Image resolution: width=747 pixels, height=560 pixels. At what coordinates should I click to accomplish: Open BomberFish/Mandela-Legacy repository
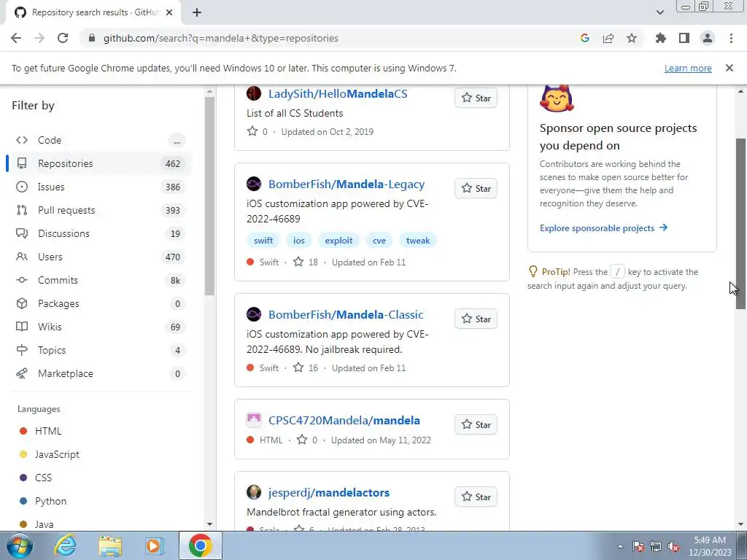[x=347, y=184]
